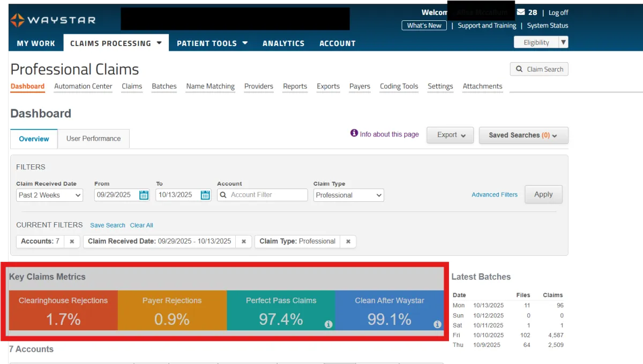
Task: Click info icon on Clean After Waystar tile
Action: pos(437,324)
